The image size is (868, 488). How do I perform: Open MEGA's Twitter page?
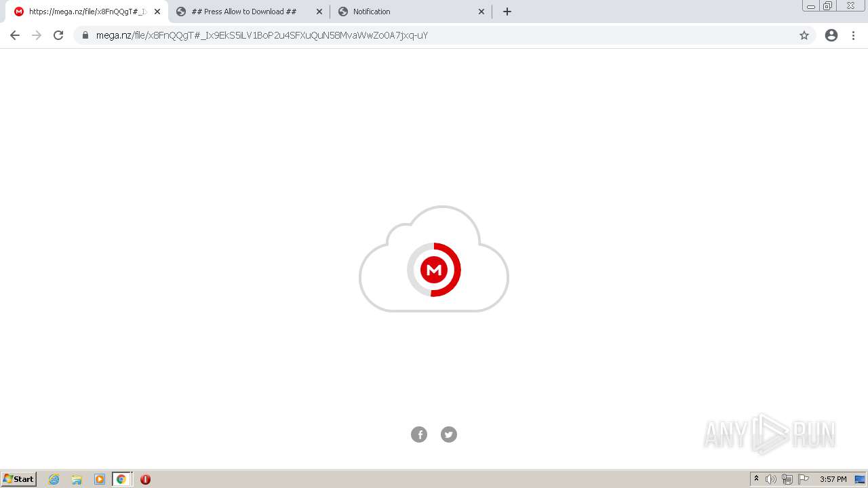pyautogui.click(x=449, y=434)
